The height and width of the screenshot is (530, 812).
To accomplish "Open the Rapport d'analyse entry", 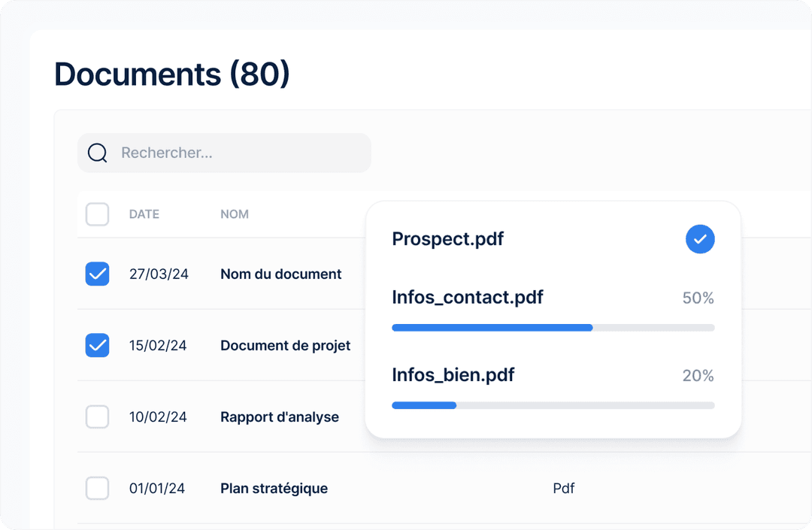I will click(x=279, y=417).
